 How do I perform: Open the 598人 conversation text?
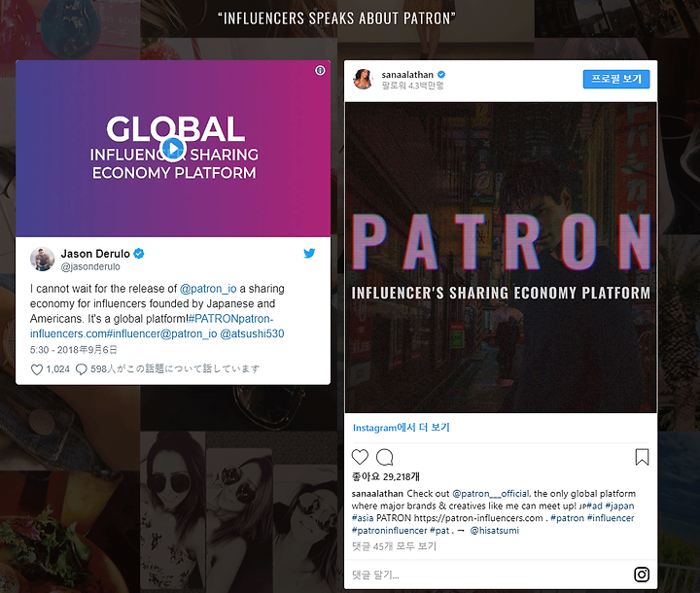[x=175, y=368]
